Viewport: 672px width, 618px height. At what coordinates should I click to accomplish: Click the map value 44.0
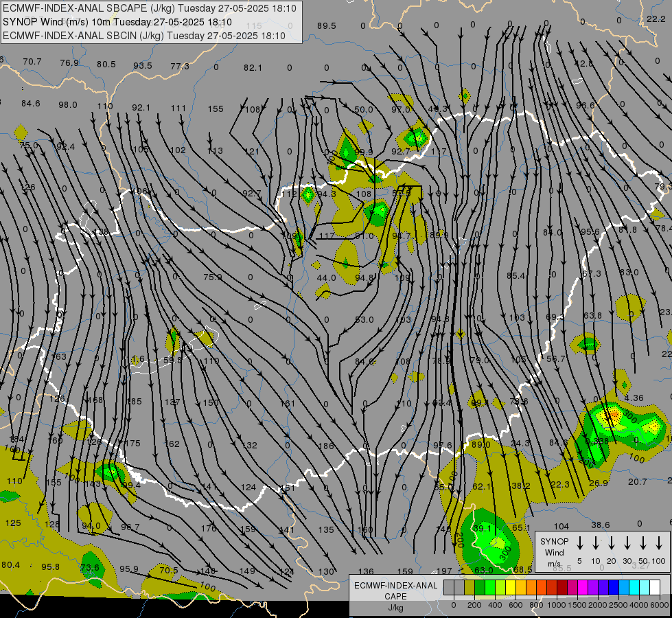coord(327,278)
